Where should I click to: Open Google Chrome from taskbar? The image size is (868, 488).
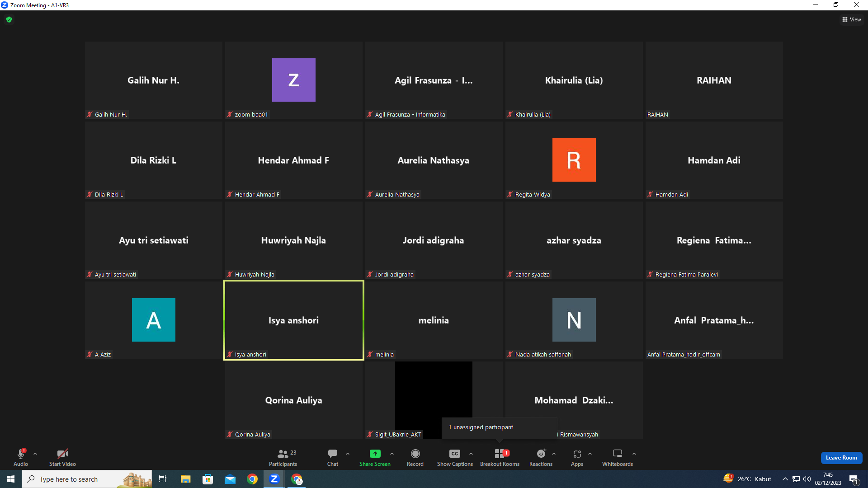(x=252, y=479)
